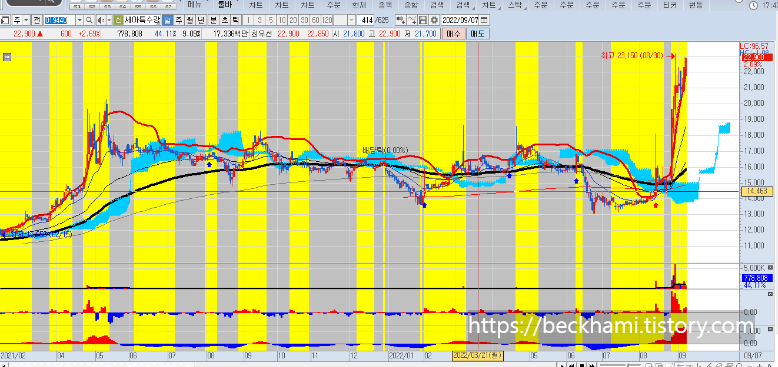Choose the 5 interval button
The image size is (778, 367).
271,20
